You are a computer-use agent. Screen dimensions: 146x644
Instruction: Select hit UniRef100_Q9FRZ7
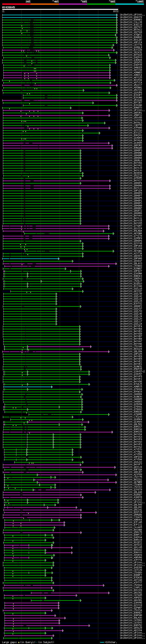coord(131,271)
